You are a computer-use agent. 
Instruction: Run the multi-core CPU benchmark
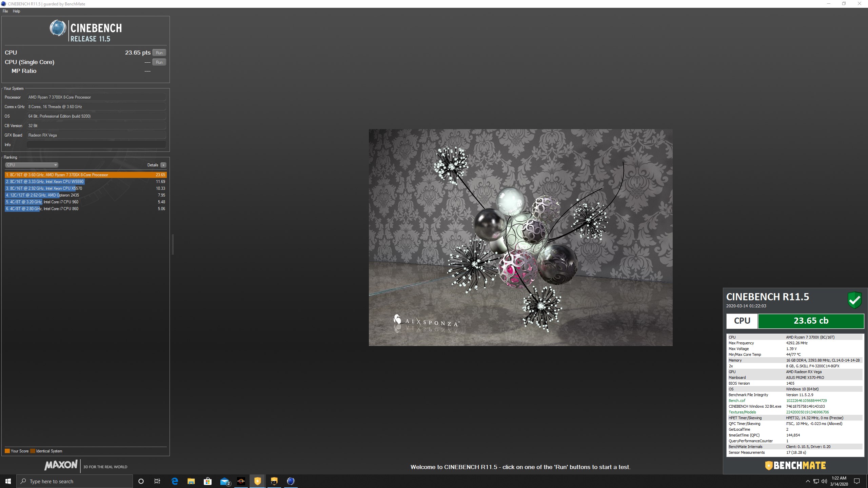159,53
